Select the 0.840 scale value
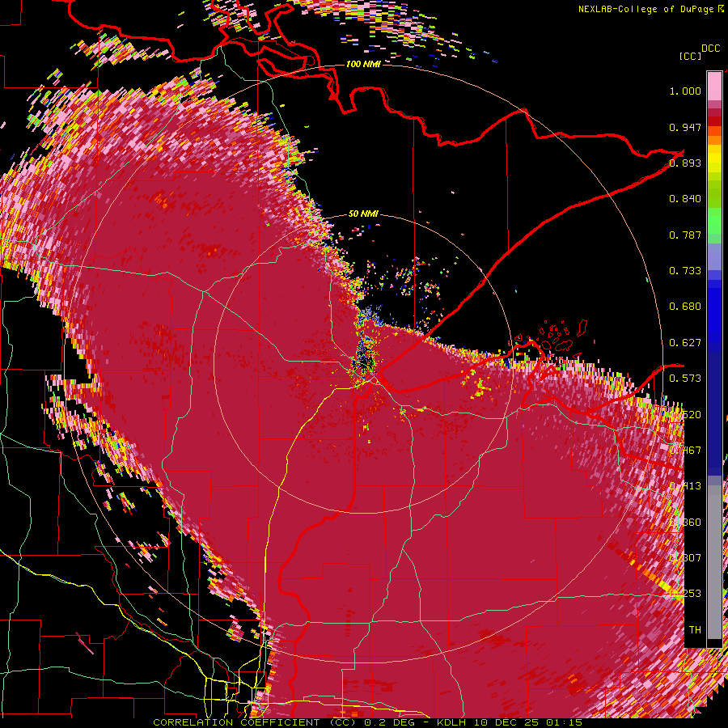728x728 pixels. pyautogui.click(x=685, y=199)
